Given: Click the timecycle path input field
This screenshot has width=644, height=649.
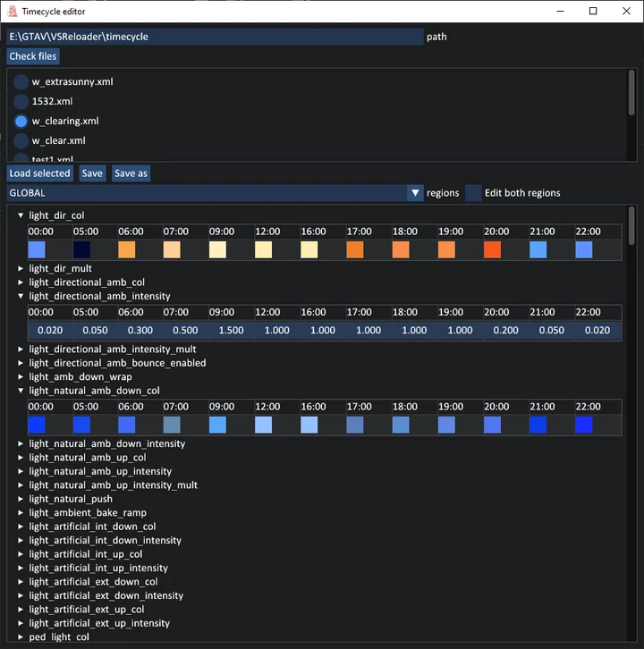Looking at the screenshot, I should pyautogui.click(x=215, y=37).
